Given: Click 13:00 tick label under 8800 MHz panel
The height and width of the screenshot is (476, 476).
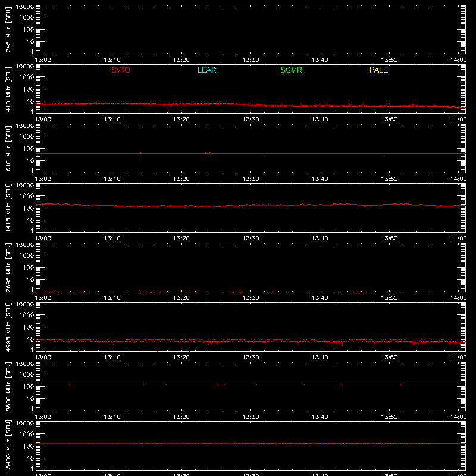Looking at the screenshot, I should (x=43, y=417).
